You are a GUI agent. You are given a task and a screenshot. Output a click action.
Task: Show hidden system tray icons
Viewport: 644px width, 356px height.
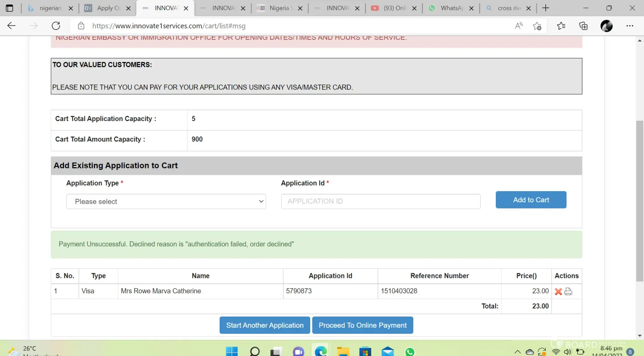coord(517,352)
